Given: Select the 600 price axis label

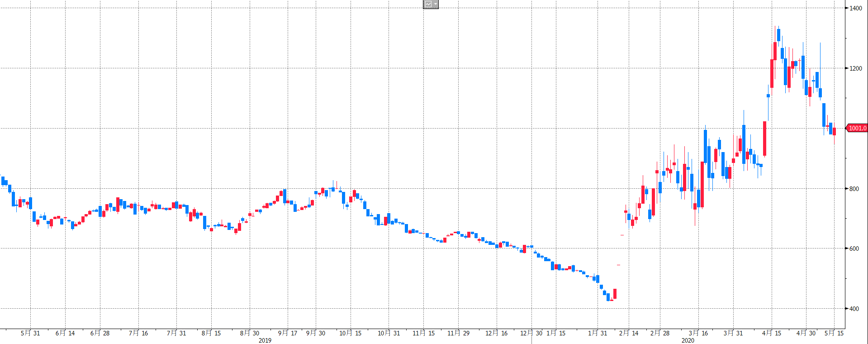Looking at the screenshot, I should pos(854,248).
